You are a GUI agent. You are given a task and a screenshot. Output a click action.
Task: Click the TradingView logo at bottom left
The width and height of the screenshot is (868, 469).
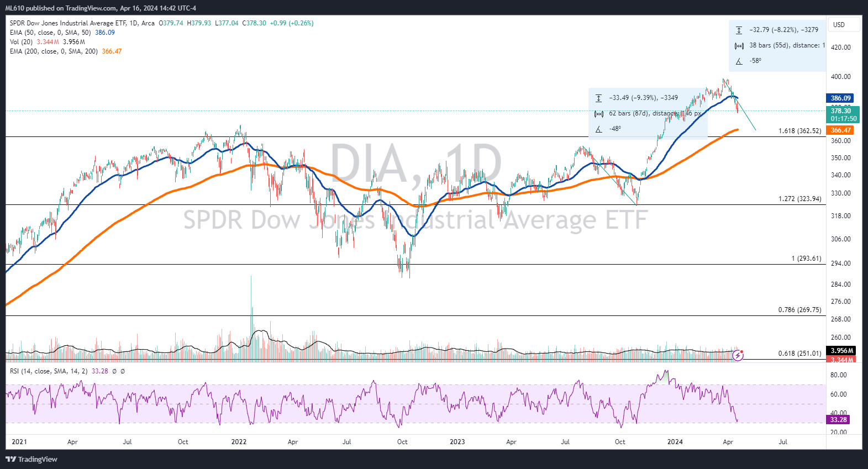pyautogui.click(x=31, y=459)
